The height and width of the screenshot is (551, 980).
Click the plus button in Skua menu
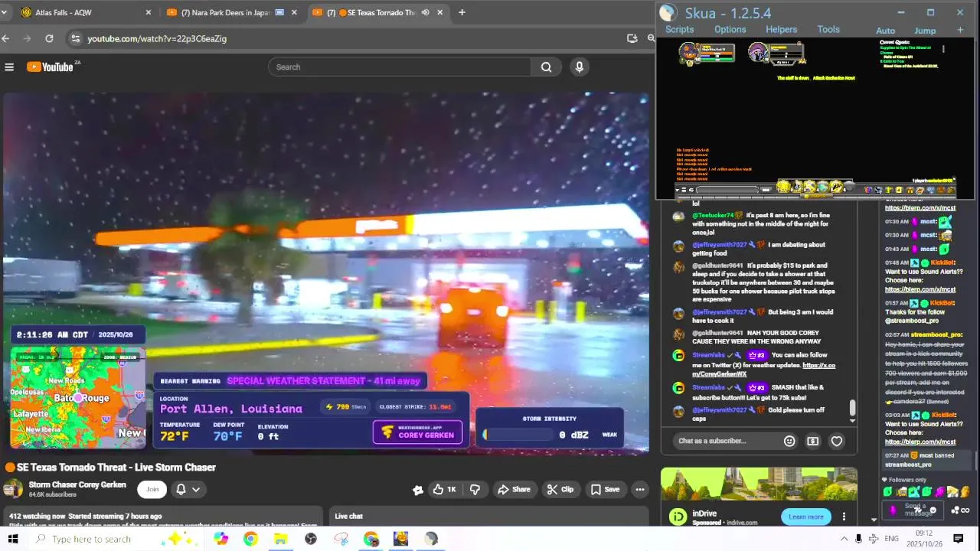[960, 30]
